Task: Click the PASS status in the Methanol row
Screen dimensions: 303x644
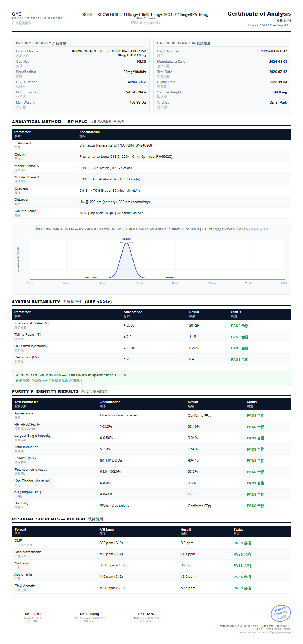Action: pyautogui.click(x=242, y=566)
